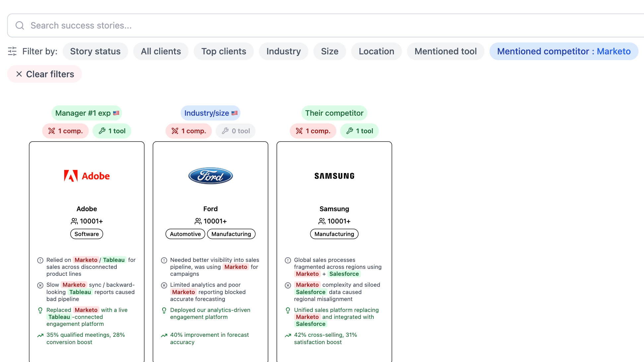This screenshot has height=362, width=644.
Task: Click Adobe card's trending results icon
Action: [40, 335]
